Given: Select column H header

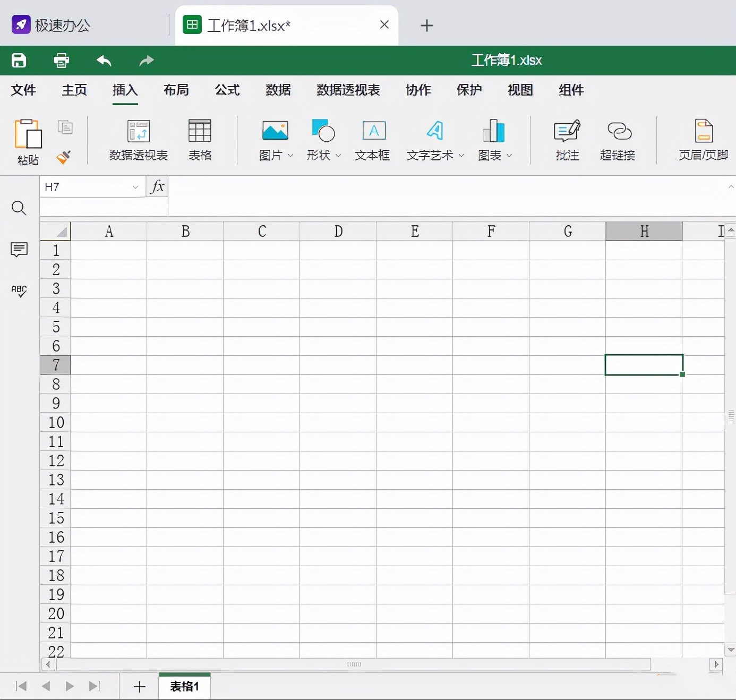Looking at the screenshot, I should [644, 231].
